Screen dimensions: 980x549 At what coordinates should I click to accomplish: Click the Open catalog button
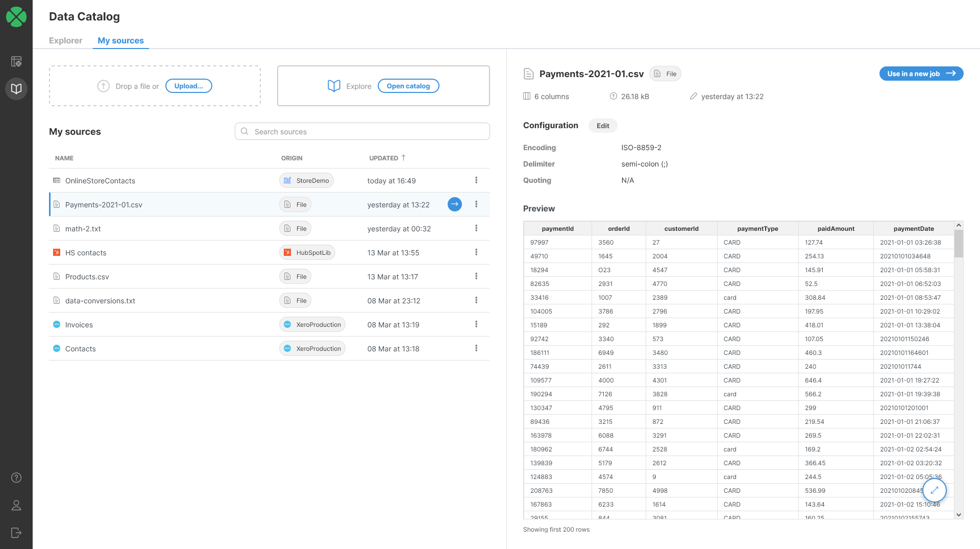click(x=408, y=86)
